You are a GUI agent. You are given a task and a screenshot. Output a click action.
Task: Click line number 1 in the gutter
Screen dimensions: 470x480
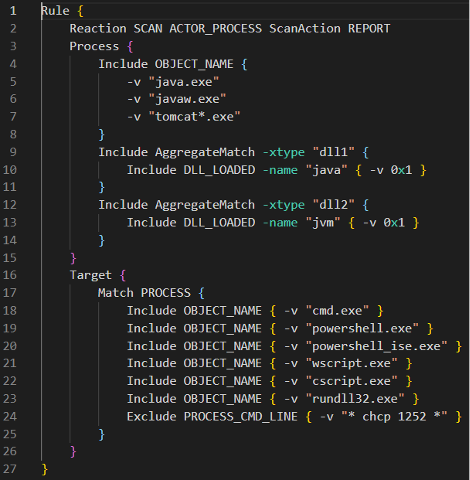point(13,11)
